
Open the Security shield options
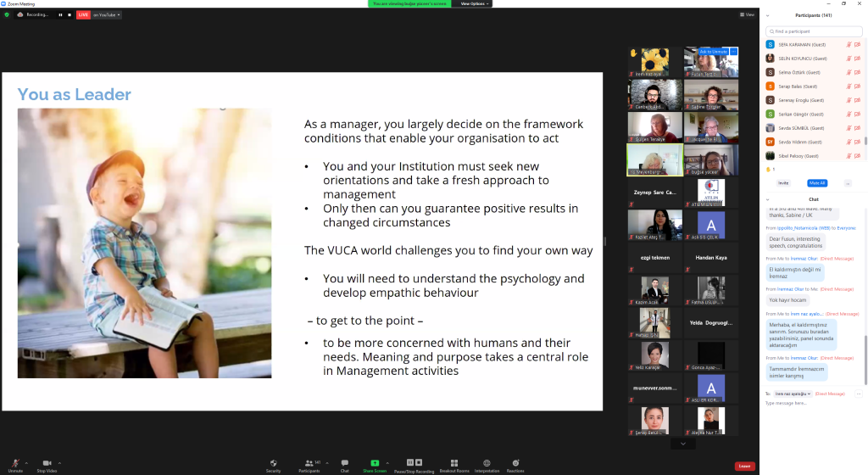(x=273, y=462)
